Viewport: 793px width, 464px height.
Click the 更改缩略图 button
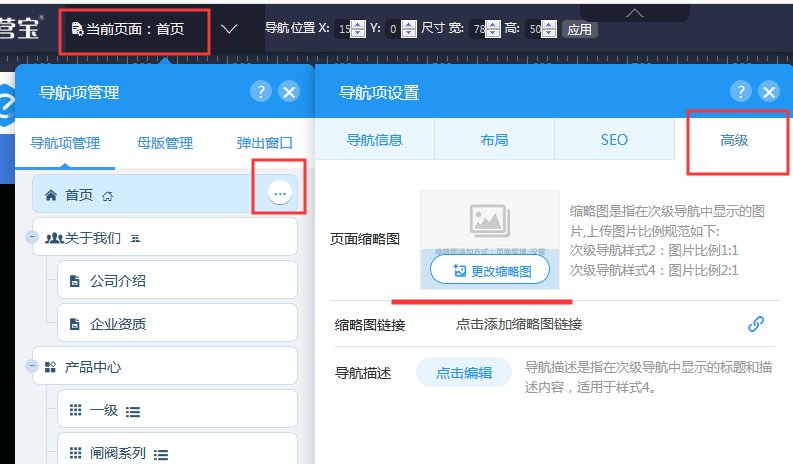click(490, 270)
